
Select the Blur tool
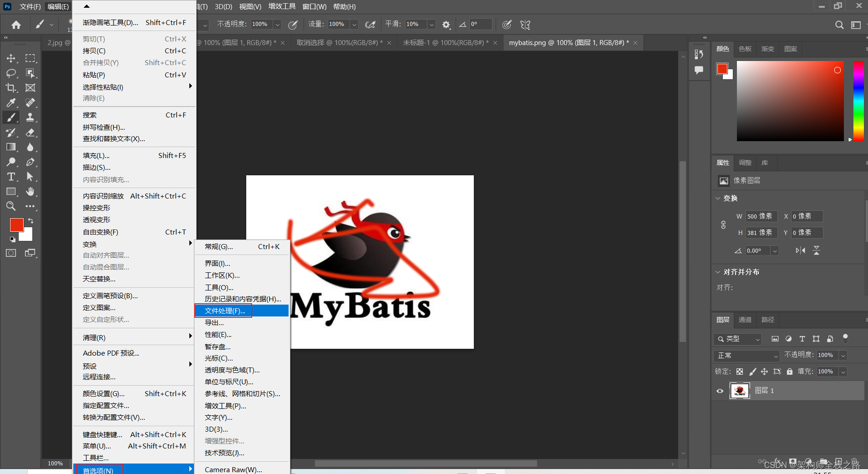pos(30,147)
